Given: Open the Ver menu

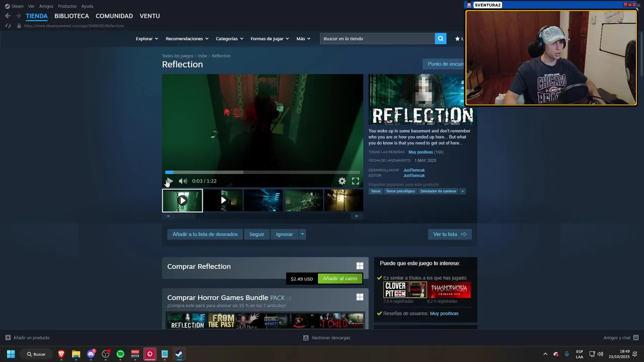Looking at the screenshot, I should point(31,6).
